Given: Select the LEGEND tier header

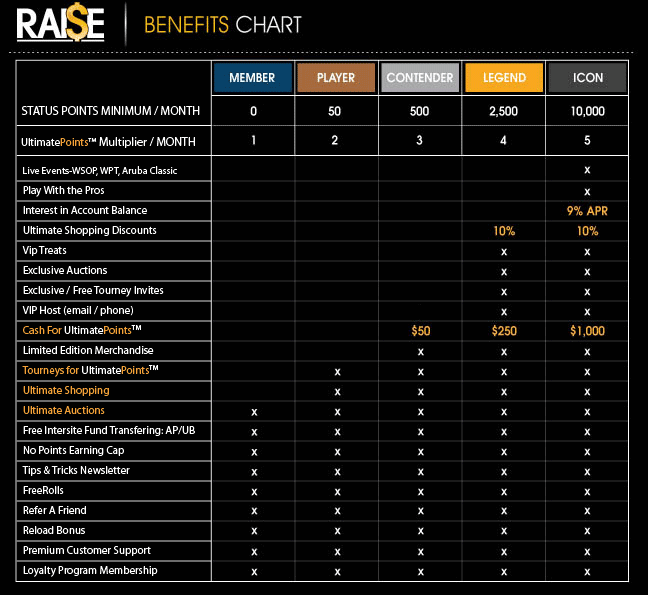Looking at the screenshot, I should 504,77.
